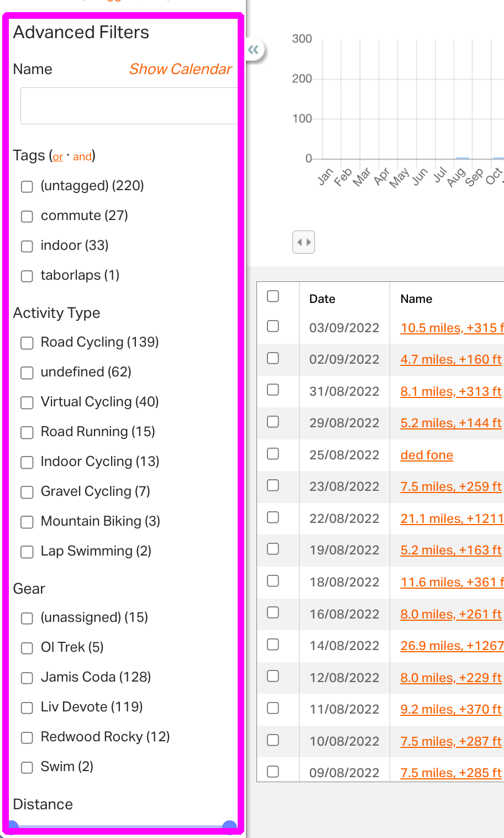This screenshot has width=504, height=838.
Task: Click the 25/08/2022 date cell
Action: coord(344,455)
